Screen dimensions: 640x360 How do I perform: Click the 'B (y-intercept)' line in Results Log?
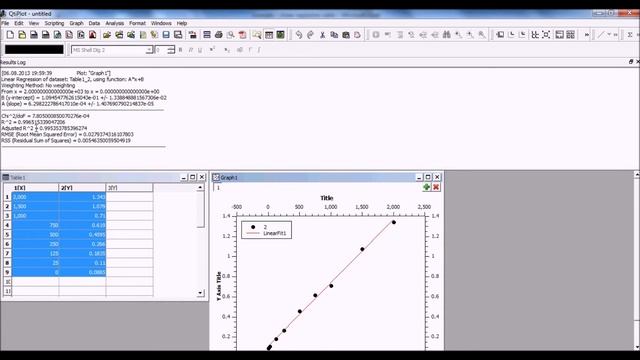(x=84, y=98)
